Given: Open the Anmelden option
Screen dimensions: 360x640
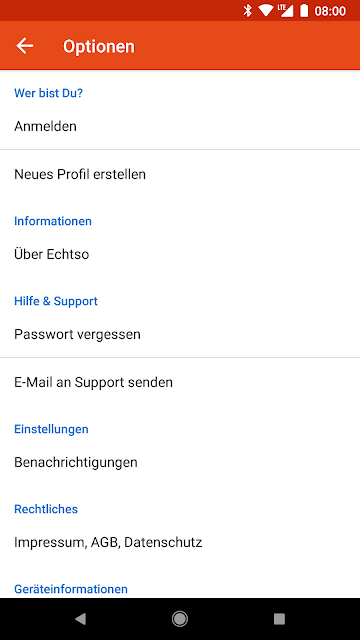Looking at the screenshot, I should (180, 126).
